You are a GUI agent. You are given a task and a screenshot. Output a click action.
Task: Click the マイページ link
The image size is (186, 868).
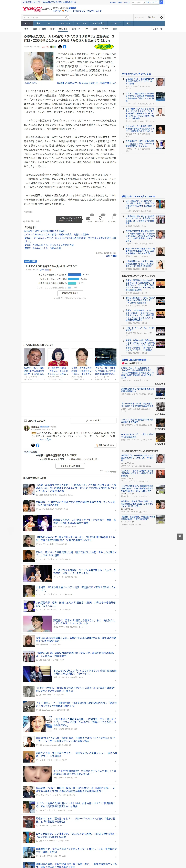(x=139, y=18)
